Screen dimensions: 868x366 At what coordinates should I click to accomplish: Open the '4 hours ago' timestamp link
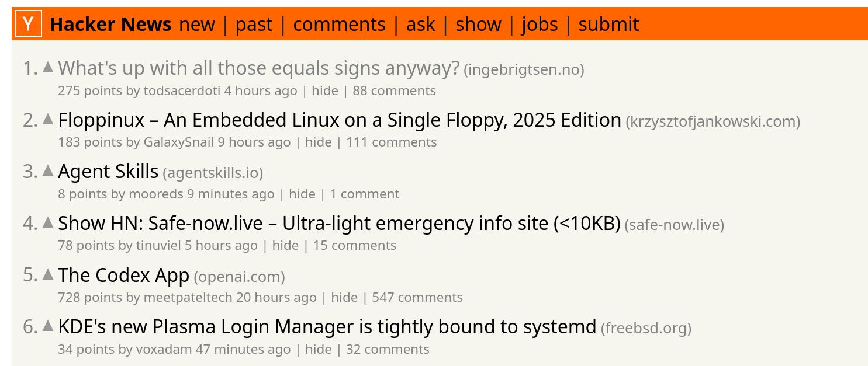(260, 91)
